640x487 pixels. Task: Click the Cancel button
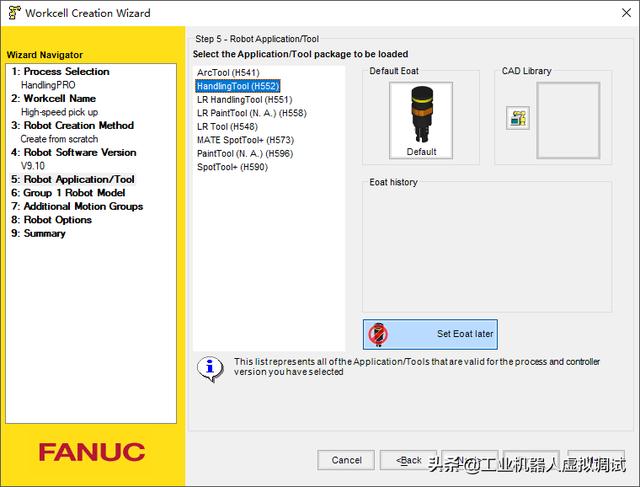[346, 460]
